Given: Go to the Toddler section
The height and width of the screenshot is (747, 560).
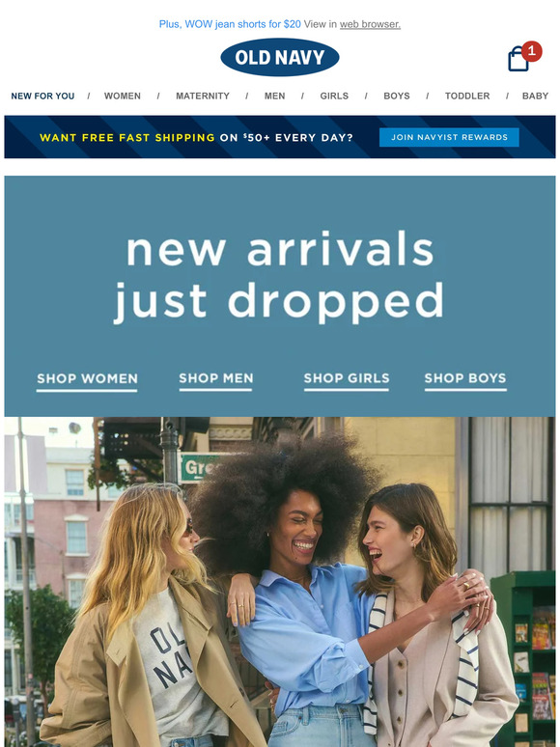Looking at the screenshot, I should pyautogui.click(x=467, y=96).
